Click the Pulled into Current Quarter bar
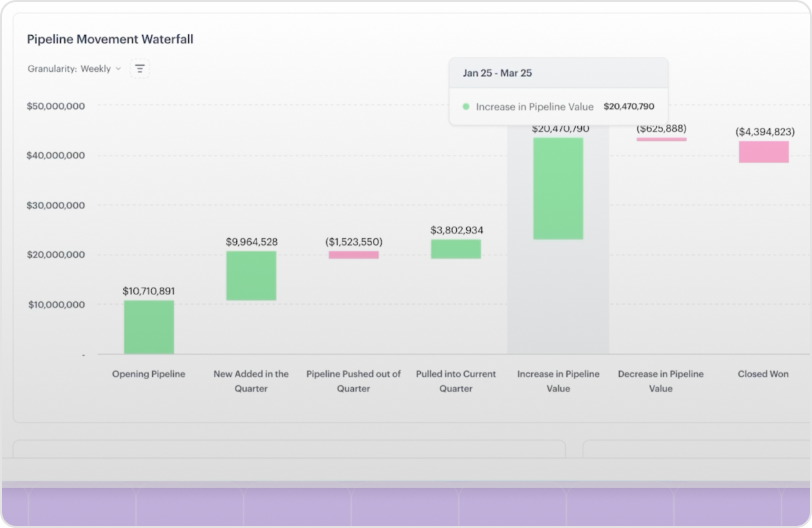Viewport: 812px width, 528px height. [456, 248]
